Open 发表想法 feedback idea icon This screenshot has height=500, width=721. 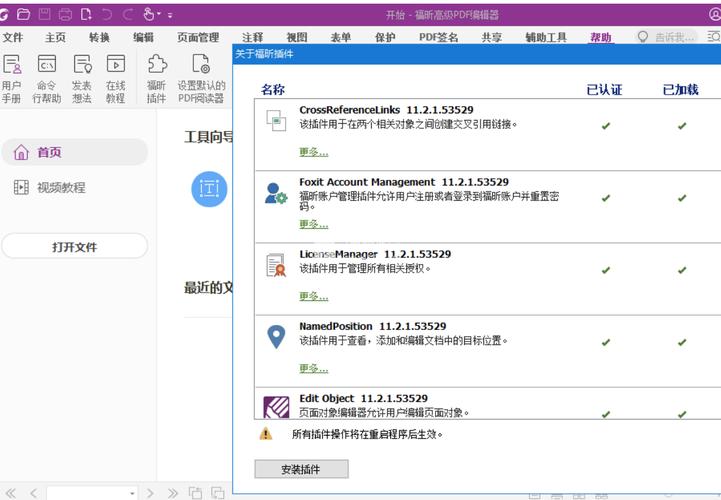pyautogui.click(x=82, y=66)
